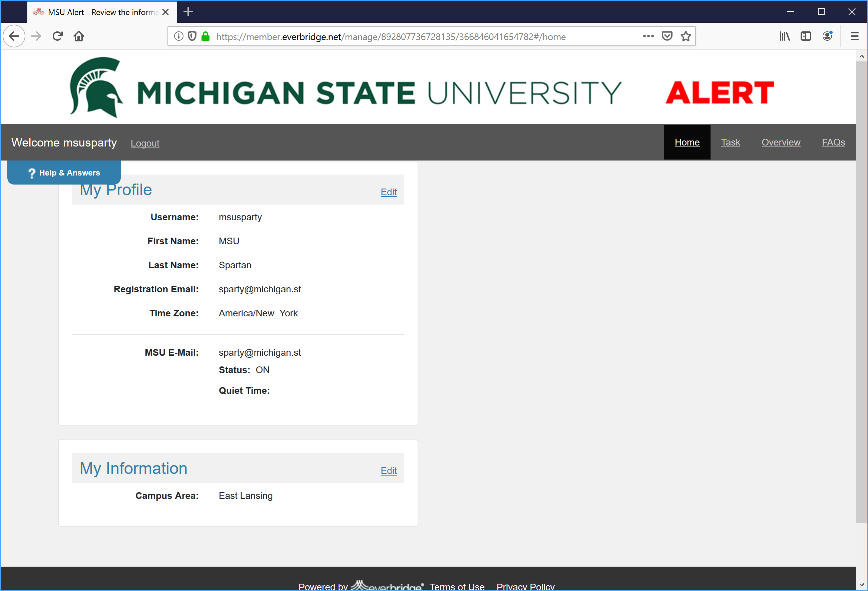The width and height of the screenshot is (868, 591).
Task: Toggle the sidebar view icon
Action: 806,36
